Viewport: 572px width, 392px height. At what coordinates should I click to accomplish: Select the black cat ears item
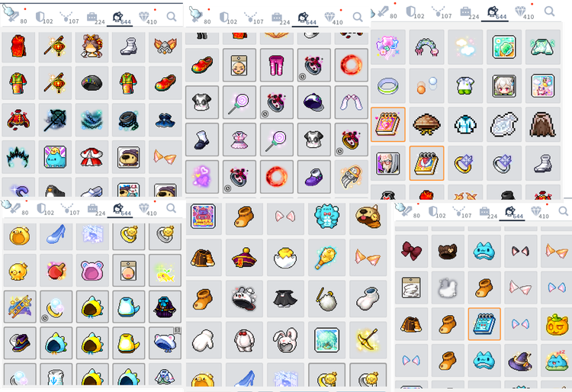[x=521, y=251]
